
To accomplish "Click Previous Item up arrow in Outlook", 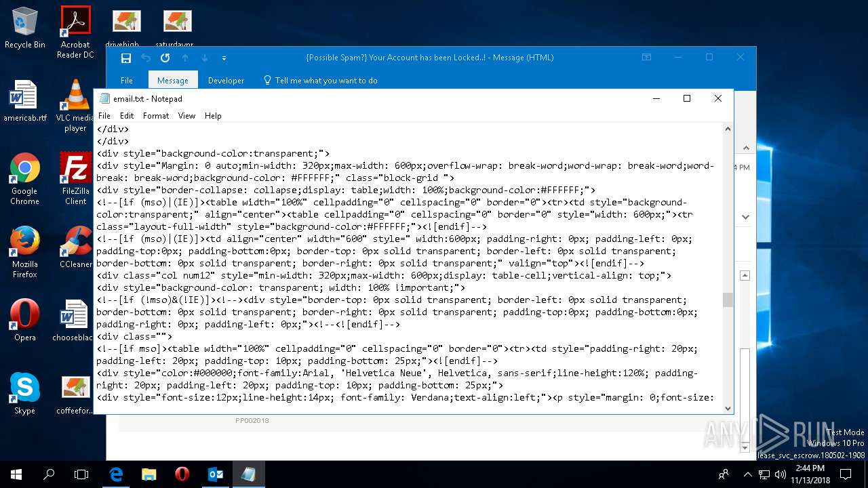I will pyautogui.click(x=185, y=58).
